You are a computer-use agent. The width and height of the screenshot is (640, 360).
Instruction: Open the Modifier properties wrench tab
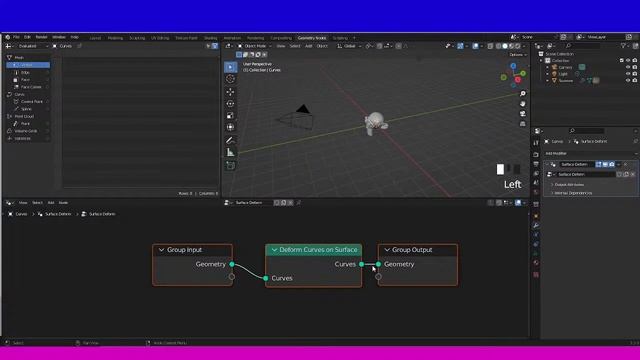pyautogui.click(x=536, y=225)
